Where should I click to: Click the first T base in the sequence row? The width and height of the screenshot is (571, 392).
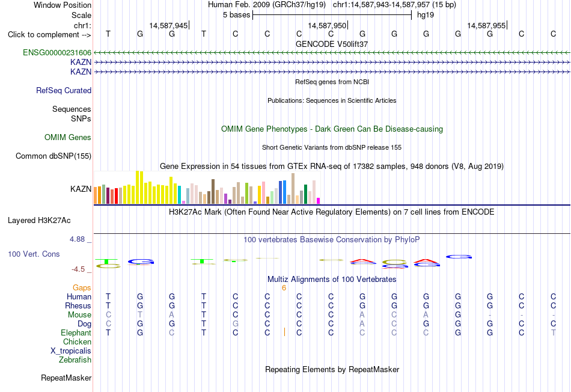coord(108,34)
